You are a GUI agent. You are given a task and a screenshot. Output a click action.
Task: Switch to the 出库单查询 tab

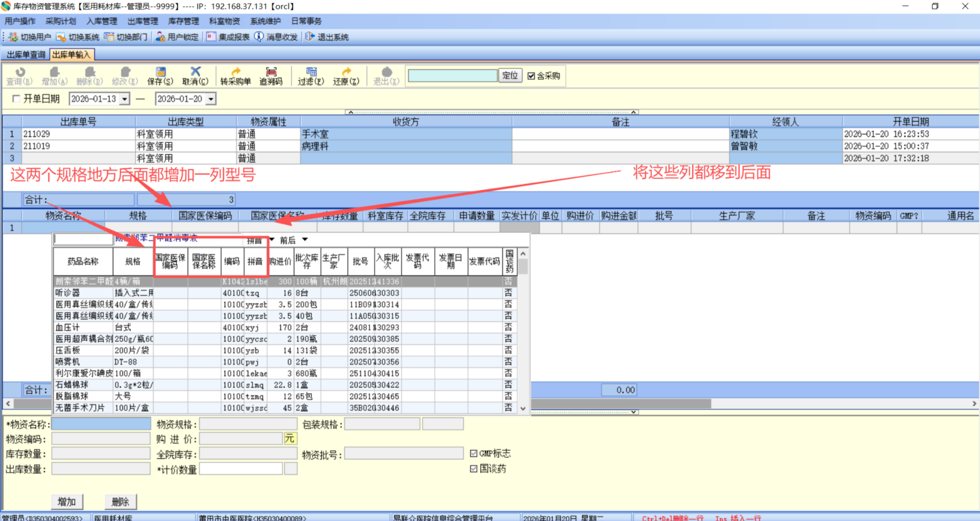pyautogui.click(x=26, y=55)
